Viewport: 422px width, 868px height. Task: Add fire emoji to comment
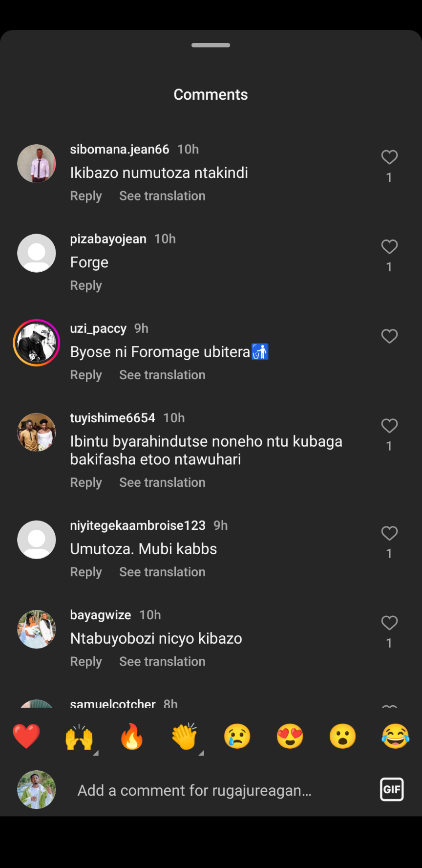(132, 737)
